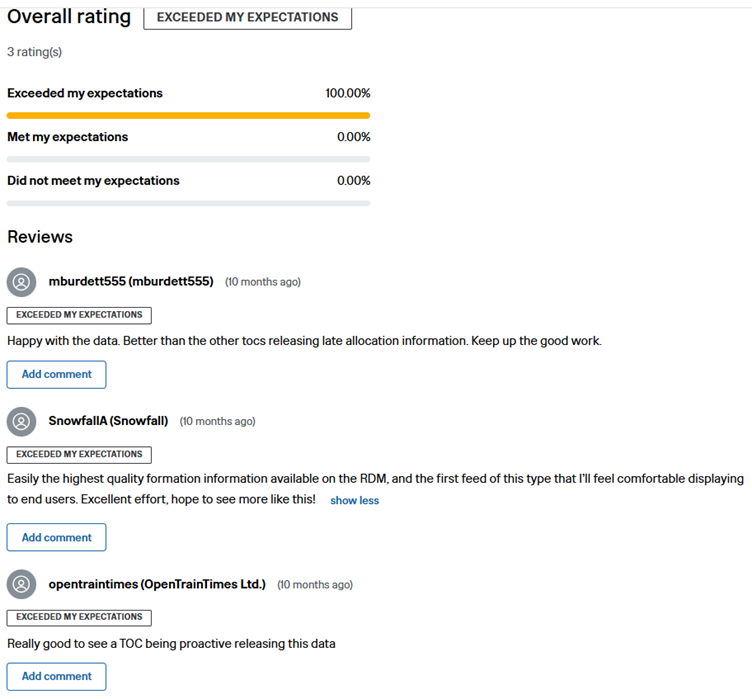Image resolution: width=752 pixels, height=699 pixels.
Task: Click rating badge under opentraintimes' name
Action: (x=79, y=617)
